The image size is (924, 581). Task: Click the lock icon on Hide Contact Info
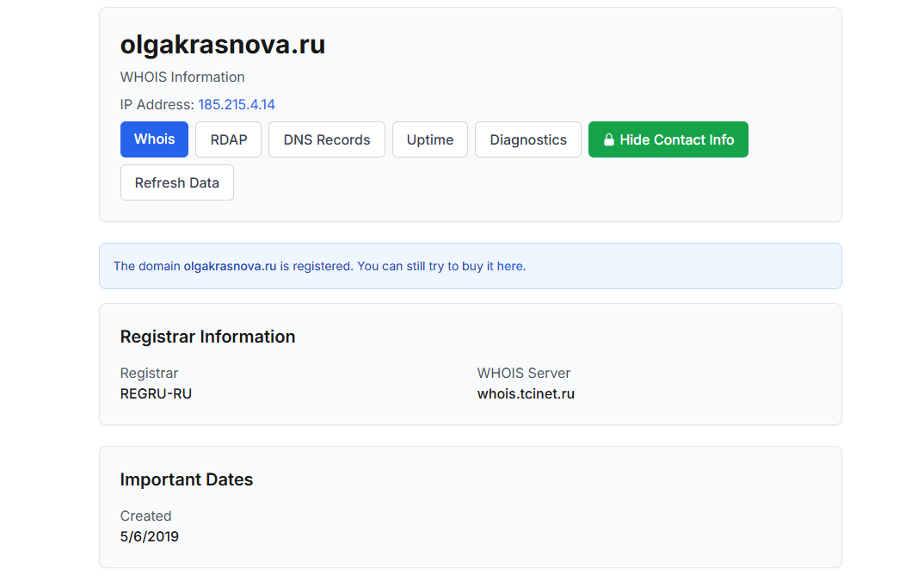click(x=609, y=140)
